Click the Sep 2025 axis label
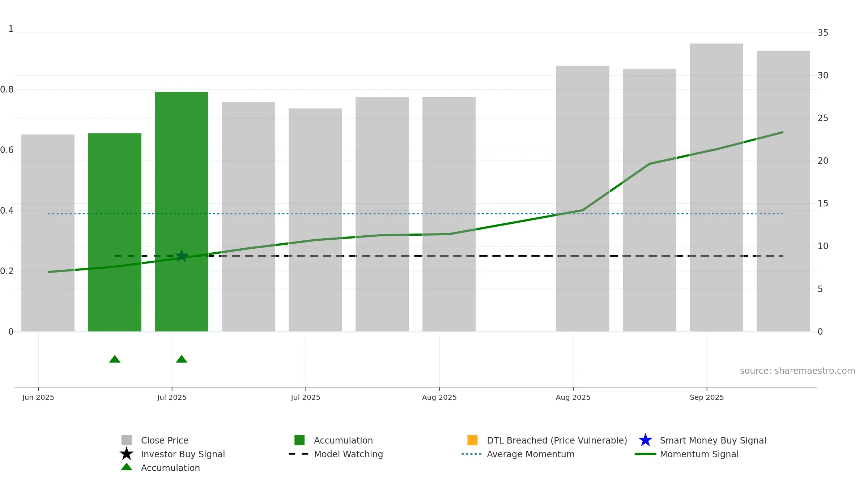The height and width of the screenshot is (488, 868). coord(707,397)
